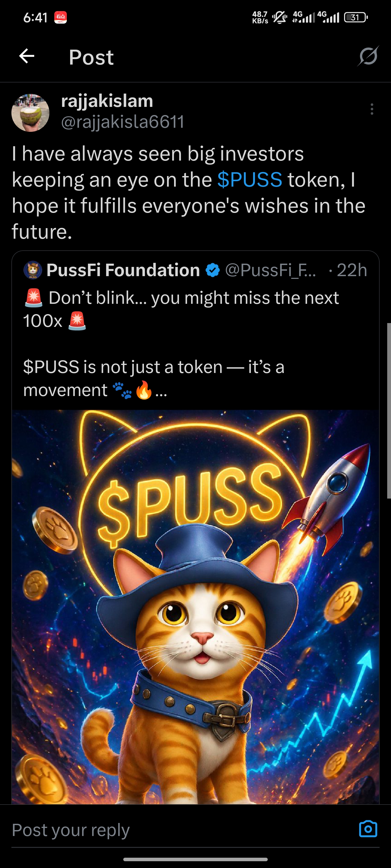
Task: Open the Grok slashed-circle icon
Action: [368, 56]
